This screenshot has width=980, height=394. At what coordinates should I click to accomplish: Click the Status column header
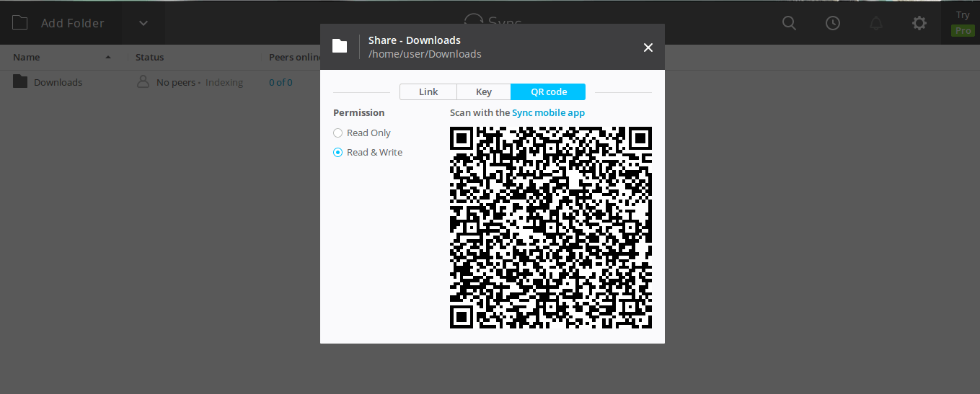point(149,57)
